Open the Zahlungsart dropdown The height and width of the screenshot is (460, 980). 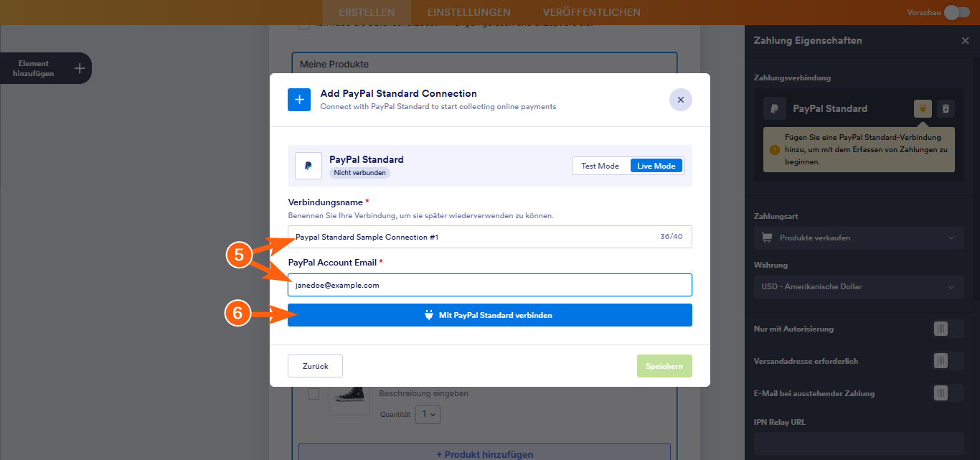(859, 238)
